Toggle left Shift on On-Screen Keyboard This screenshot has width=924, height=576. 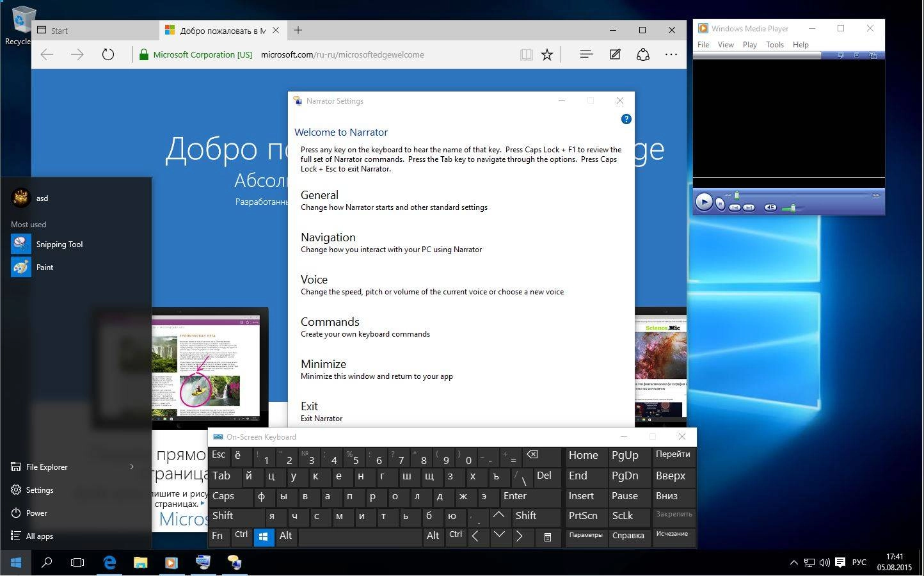236,516
